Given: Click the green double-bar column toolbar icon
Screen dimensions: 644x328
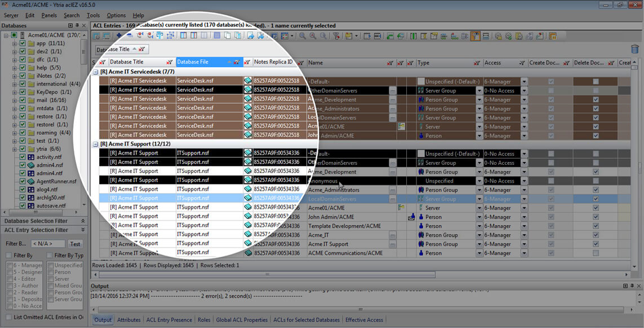Looking at the screenshot, I should pyautogui.click(x=414, y=36).
